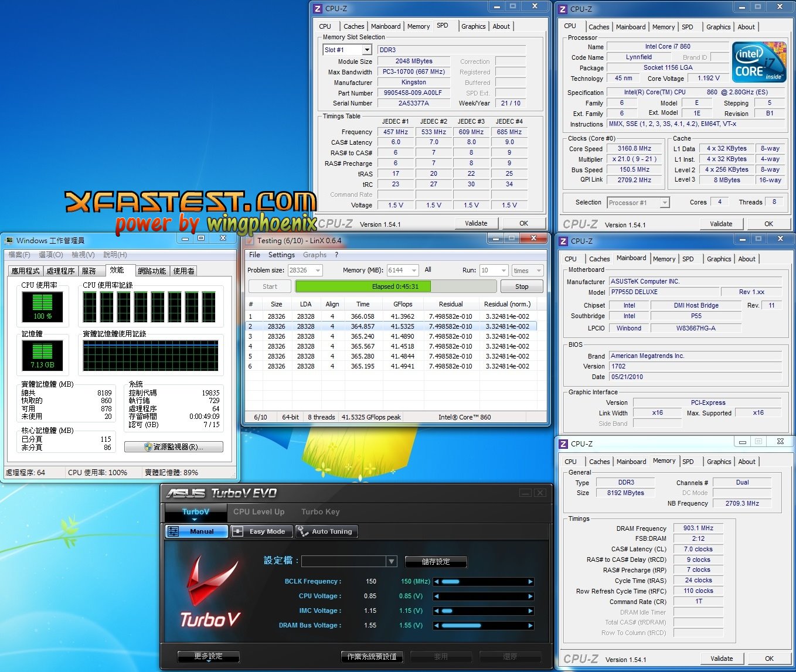The image size is (796, 672).
Task: Click the 儲存設定 button in TurboV
Action: coord(436,561)
